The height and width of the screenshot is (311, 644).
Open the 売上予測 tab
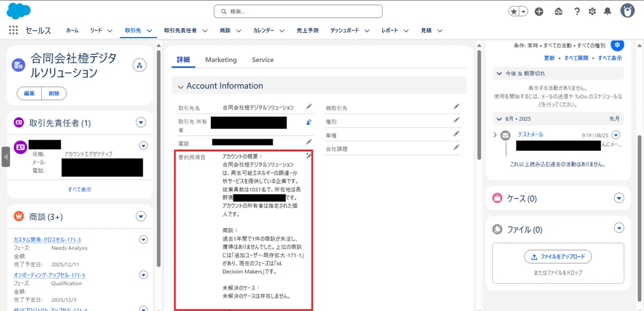[x=308, y=31]
